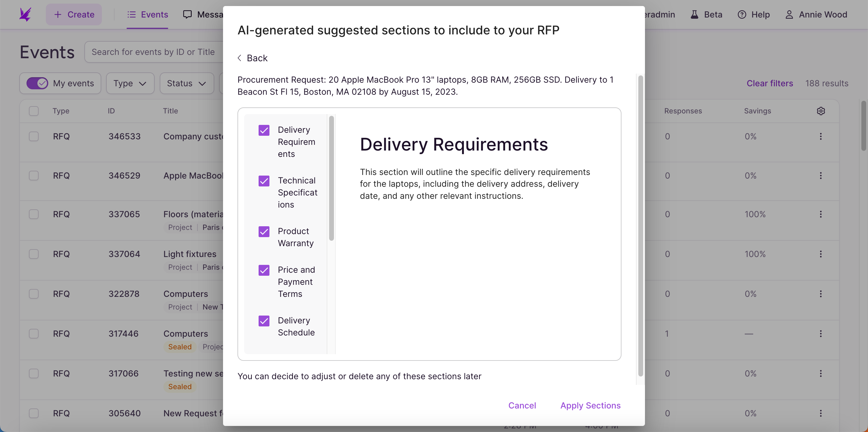Click the Messages speech bubble icon
The height and width of the screenshot is (432, 868).
tap(187, 14)
